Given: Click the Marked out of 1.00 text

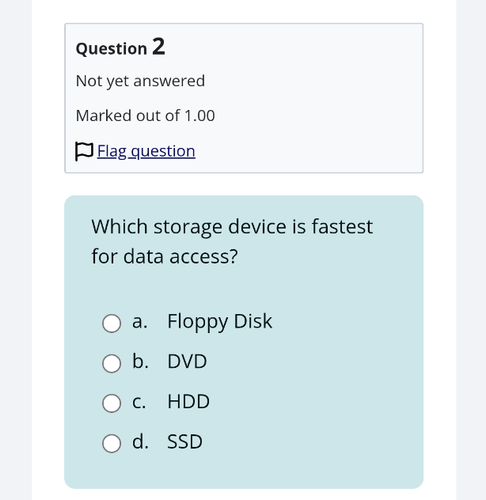Looking at the screenshot, I should (x=145, y=116).
